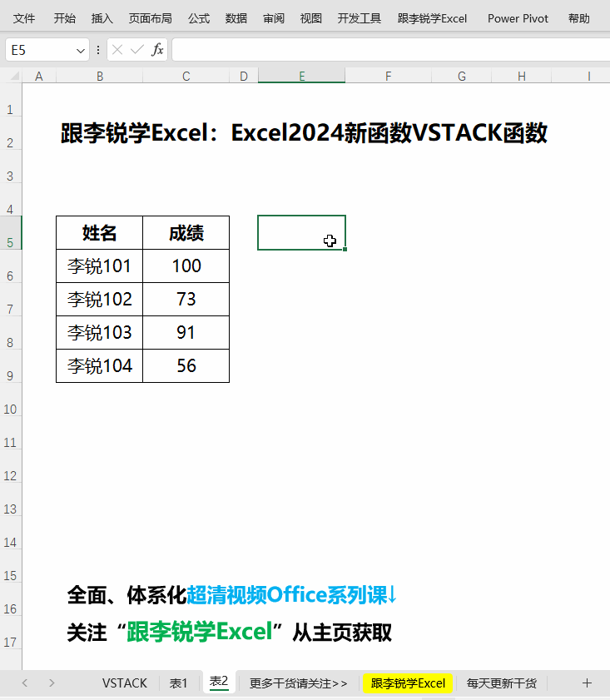Switch to the VSTACK sheet tab
The height and width of the screenshot is (700, 610).
[x=125, y=683]
